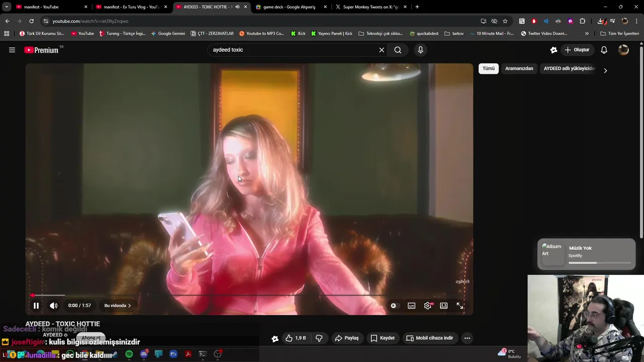Mute the video player volume

pyautogui.click(x=54, y=306)
